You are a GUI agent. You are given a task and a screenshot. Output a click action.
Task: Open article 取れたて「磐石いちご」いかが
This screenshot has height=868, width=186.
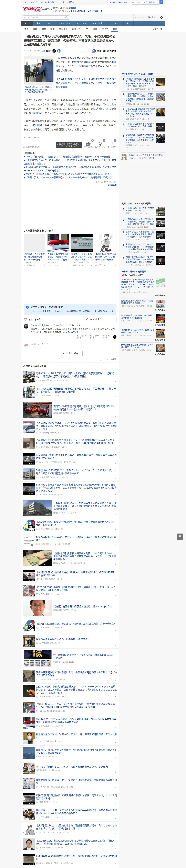(x=72, y=767)
